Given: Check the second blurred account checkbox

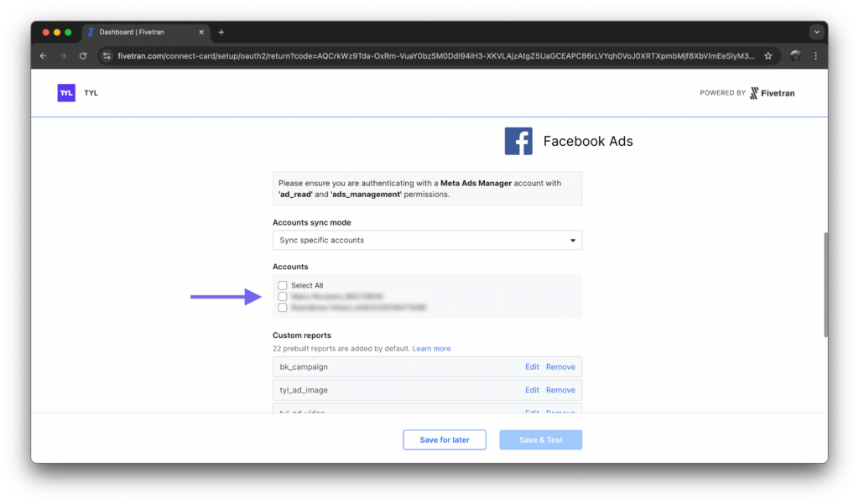Looking at the screenshot, I should (282, 308).
